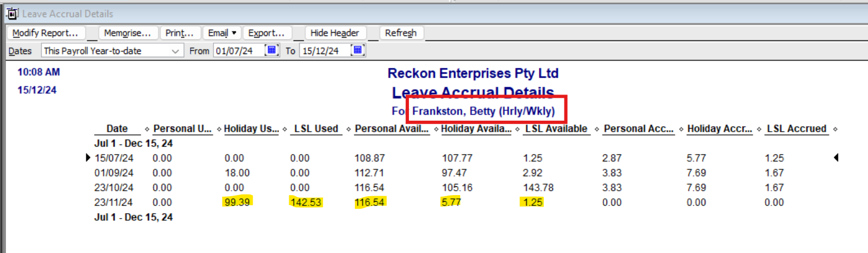
Task: Click the Personal Available column header
Action: click(x=391, y=129)
